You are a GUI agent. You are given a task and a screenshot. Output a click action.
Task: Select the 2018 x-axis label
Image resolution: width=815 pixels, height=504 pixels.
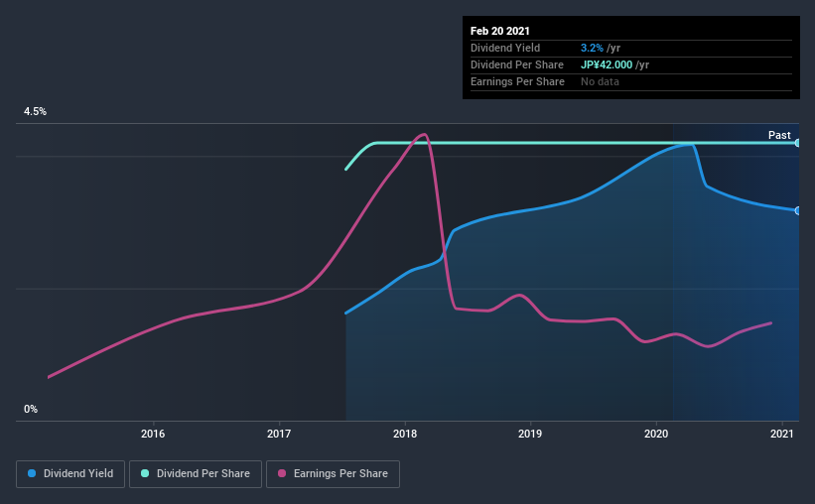(x=405, y=434)
